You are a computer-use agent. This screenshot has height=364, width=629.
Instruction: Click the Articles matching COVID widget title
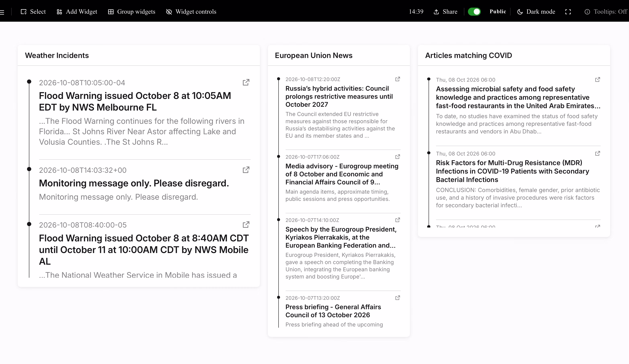point(469,55)
